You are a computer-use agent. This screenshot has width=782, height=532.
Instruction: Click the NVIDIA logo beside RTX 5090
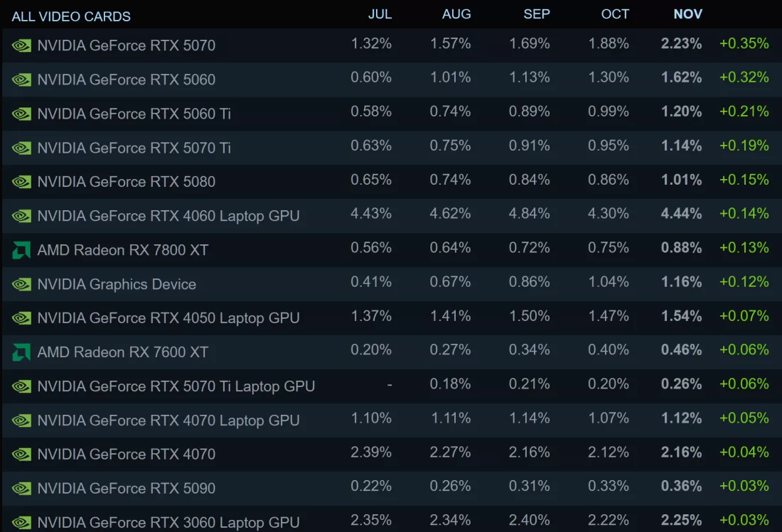tap(21, 489)
